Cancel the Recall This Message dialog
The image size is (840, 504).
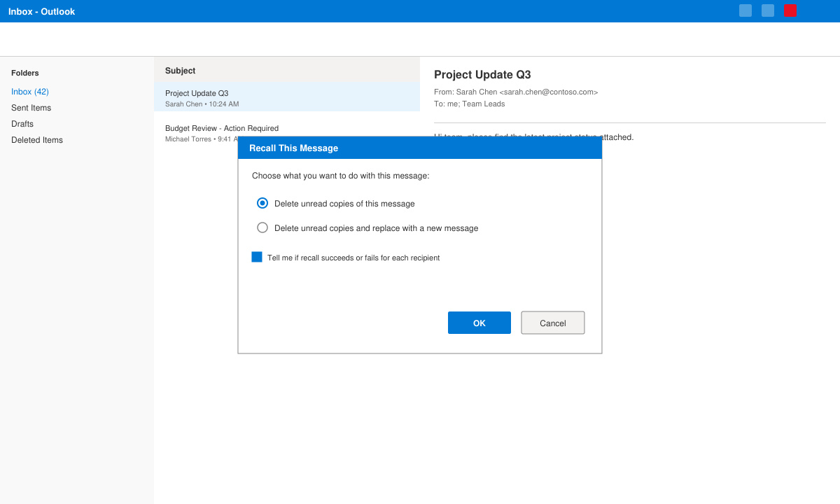(x=553, y=323)
